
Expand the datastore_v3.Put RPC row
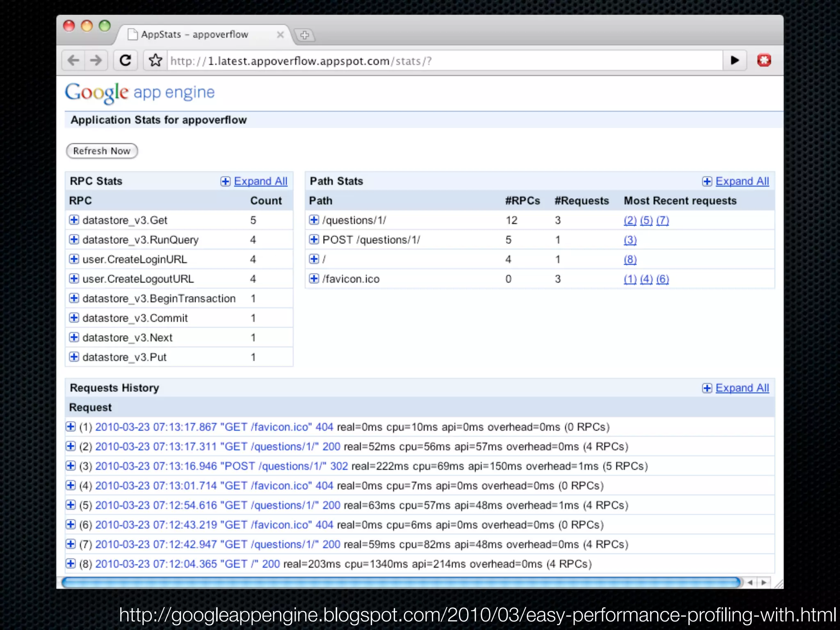pos(74,357)
